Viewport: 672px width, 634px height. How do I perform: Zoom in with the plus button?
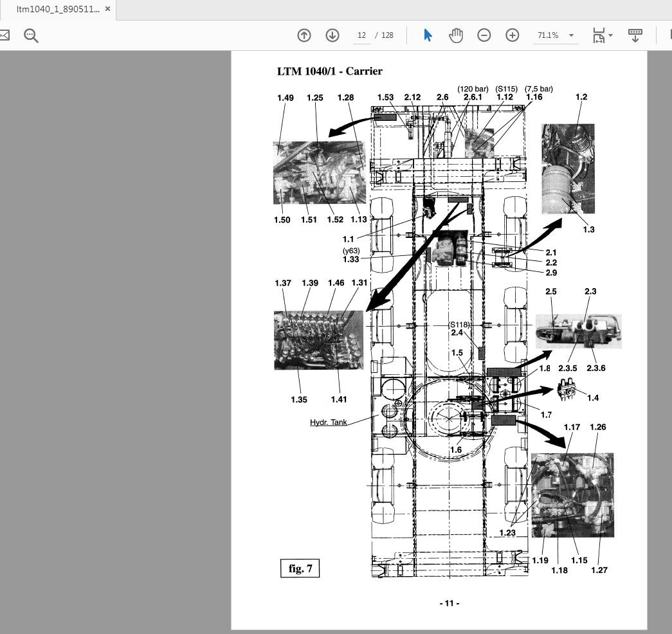(x=512, y=35)
